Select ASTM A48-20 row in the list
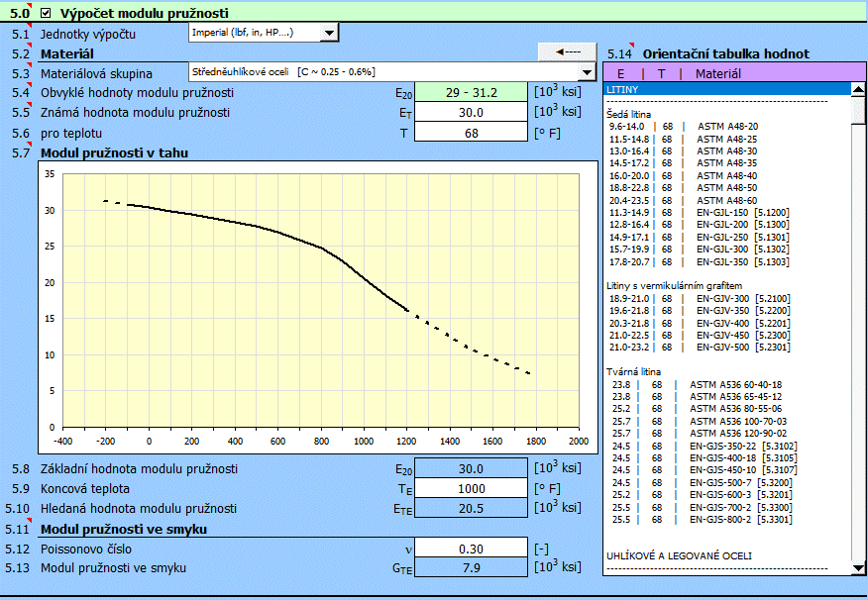This screenshot has width=868, height=600. 727,127
